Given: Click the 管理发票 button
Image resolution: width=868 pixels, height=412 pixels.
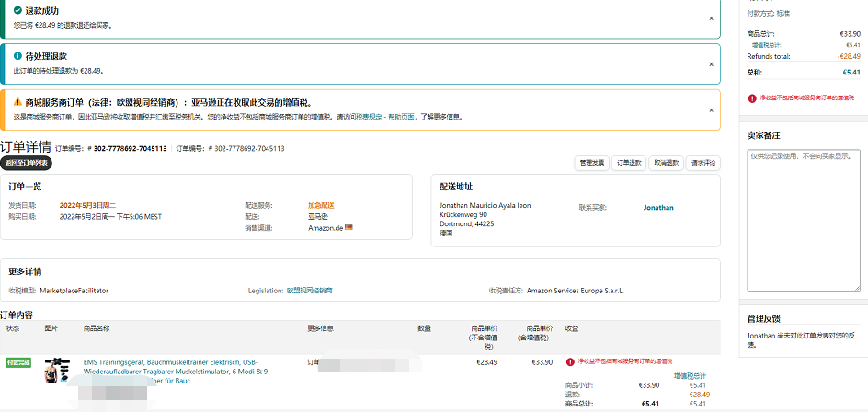Looking at the screenshot, I should coord(591,163).
